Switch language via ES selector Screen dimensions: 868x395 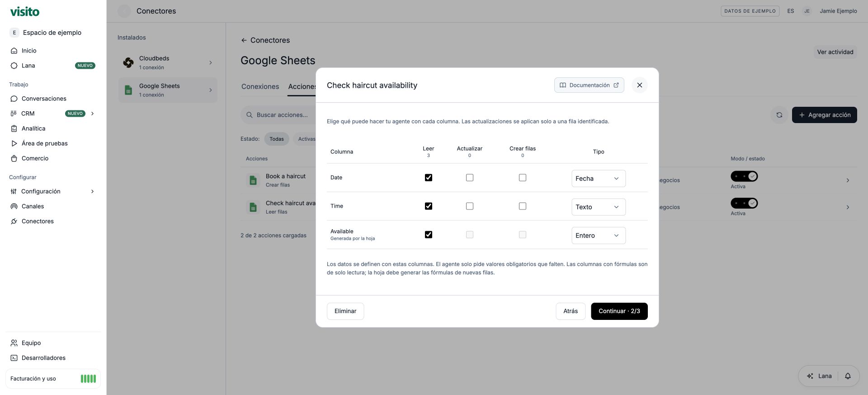point(790,11)
